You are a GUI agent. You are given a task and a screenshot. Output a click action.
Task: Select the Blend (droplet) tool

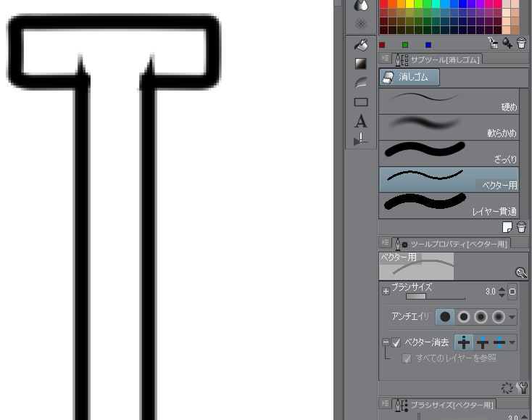tap(361, 5)
